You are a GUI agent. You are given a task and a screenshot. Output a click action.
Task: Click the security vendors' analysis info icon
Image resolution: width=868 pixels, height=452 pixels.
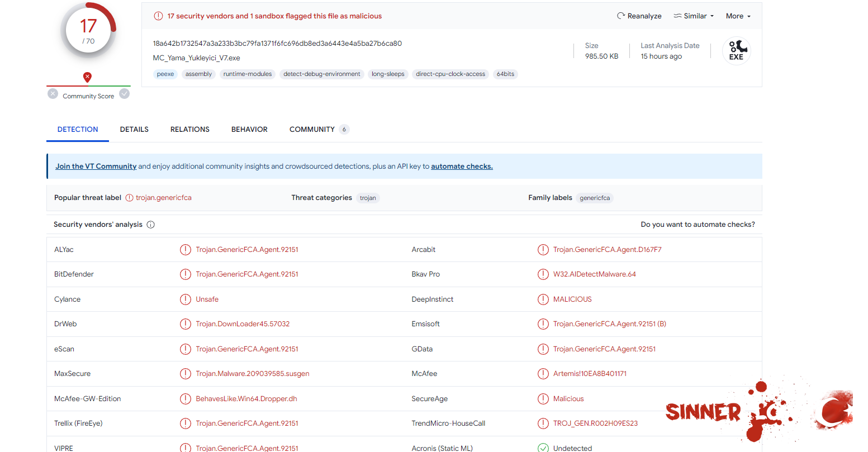pyautogui.click(x=151, y=225)
